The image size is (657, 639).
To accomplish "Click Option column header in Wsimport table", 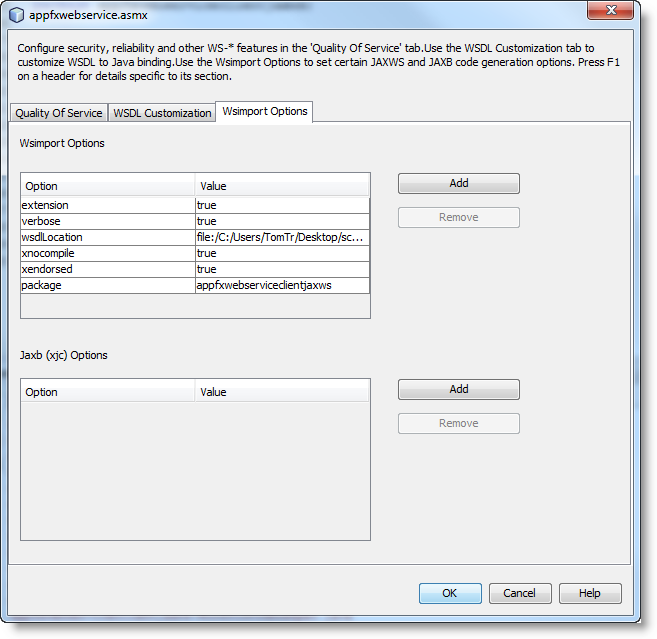I will [107, 186].
